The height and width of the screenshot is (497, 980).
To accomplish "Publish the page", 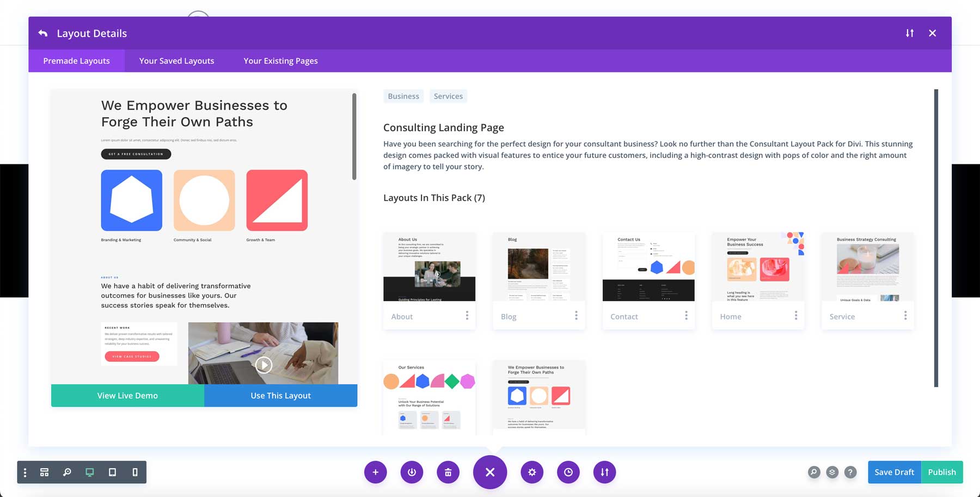I will click(x=942, y=472).
